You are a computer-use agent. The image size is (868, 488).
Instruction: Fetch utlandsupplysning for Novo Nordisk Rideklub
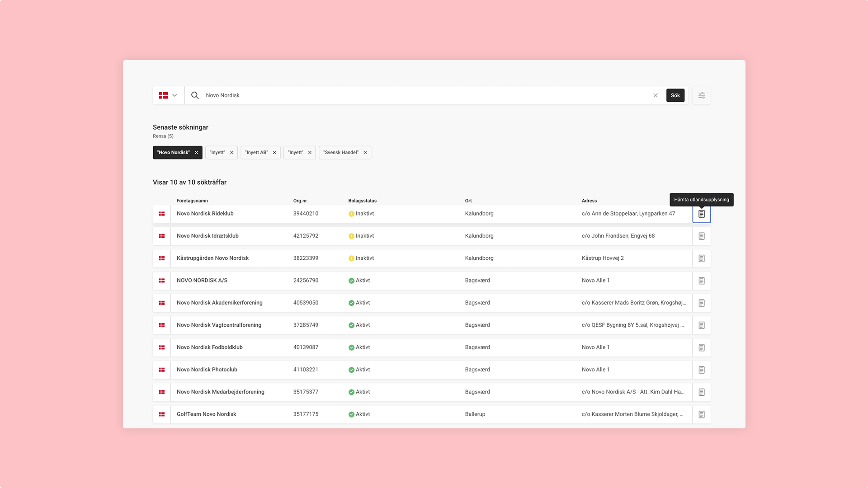click(702, 213)
